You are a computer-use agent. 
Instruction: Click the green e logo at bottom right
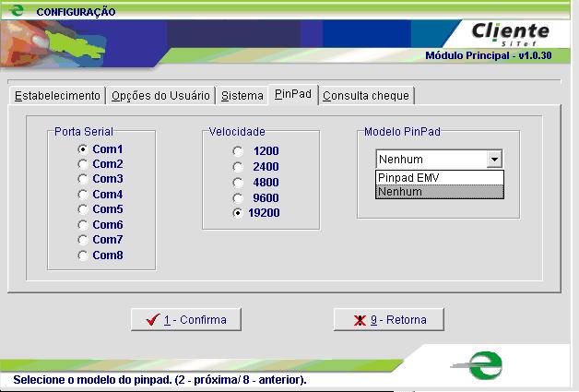point(479,364)
